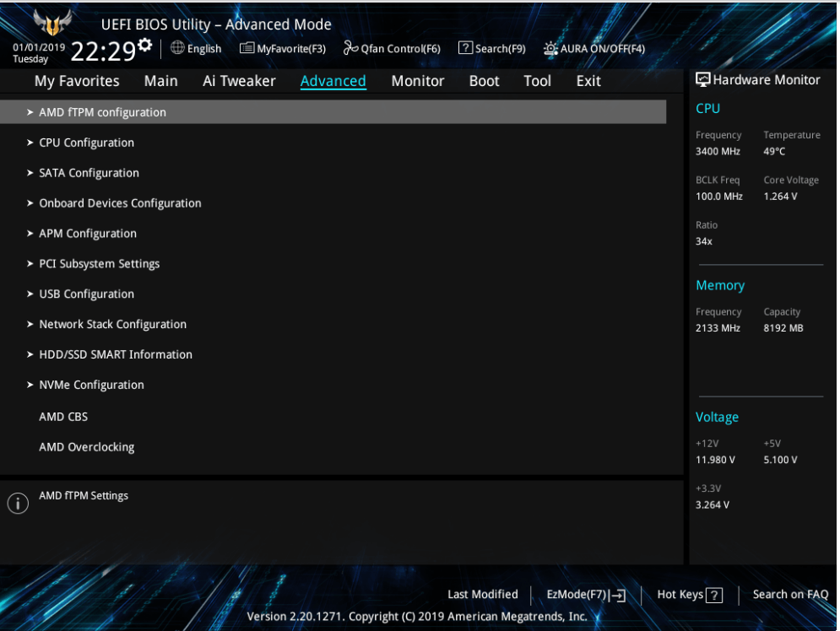Toggle AURA ON/OFF(F4) label

click(603, 49)
